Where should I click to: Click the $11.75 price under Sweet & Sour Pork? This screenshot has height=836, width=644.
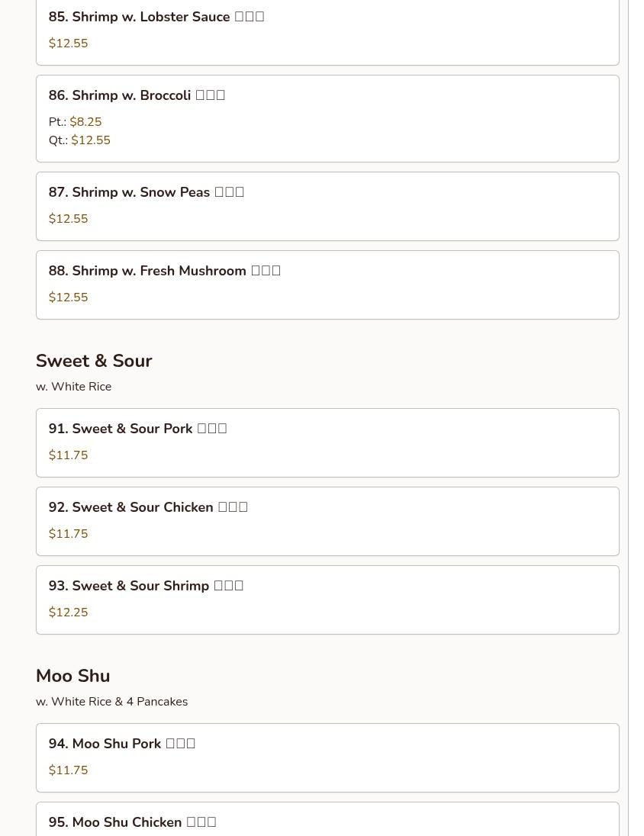click(x=69, y=455)
